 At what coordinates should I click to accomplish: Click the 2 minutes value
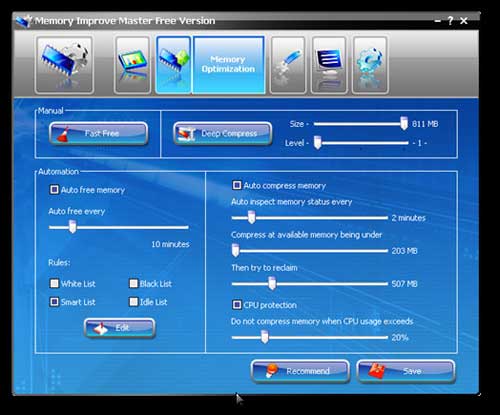(409, 218)
